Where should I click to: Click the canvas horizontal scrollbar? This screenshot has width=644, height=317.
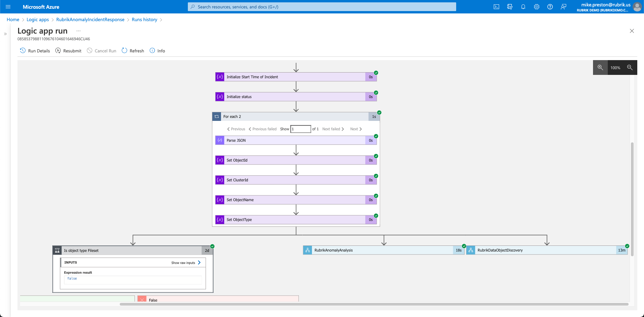tap(374, 304)
